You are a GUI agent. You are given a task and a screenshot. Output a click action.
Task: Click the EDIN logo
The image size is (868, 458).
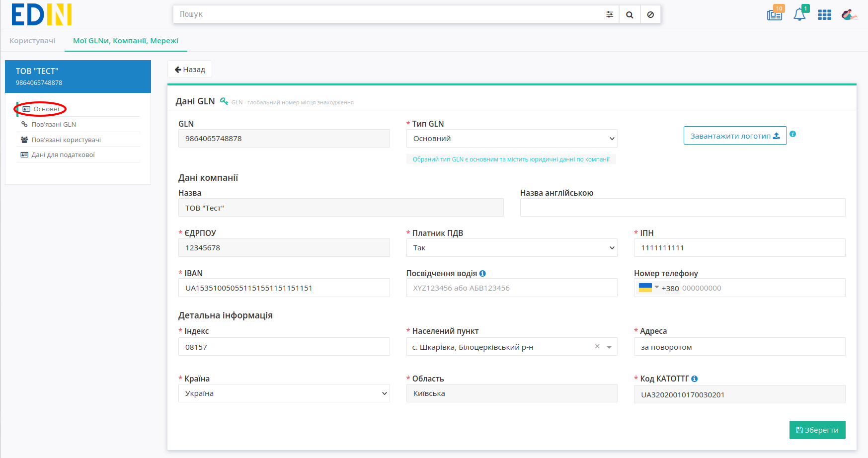pyautogui.click(x=42, y=14)
